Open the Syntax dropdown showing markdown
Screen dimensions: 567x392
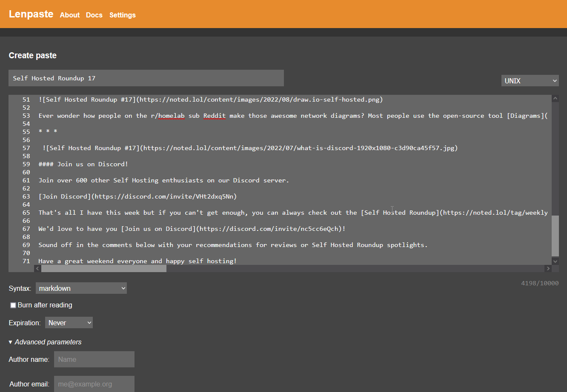point(81,288)
